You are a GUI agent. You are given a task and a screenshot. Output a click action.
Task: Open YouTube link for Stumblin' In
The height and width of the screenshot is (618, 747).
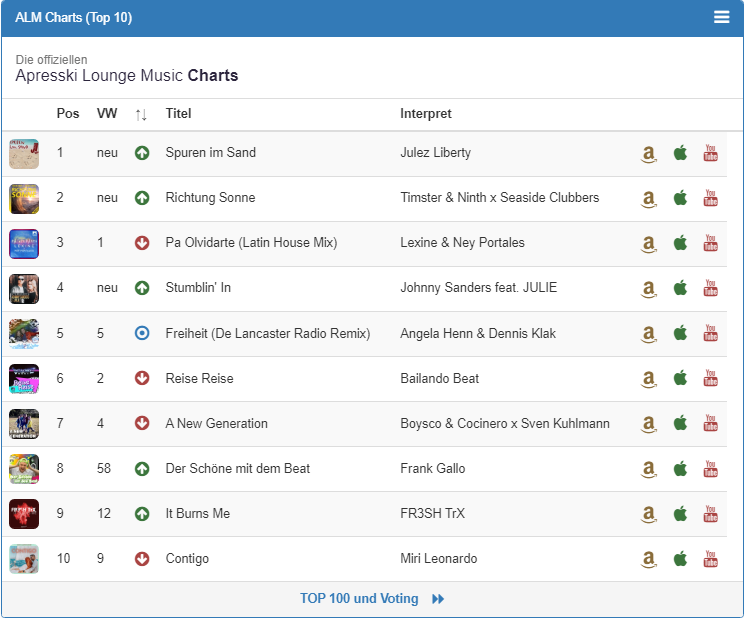coord(710,288)
